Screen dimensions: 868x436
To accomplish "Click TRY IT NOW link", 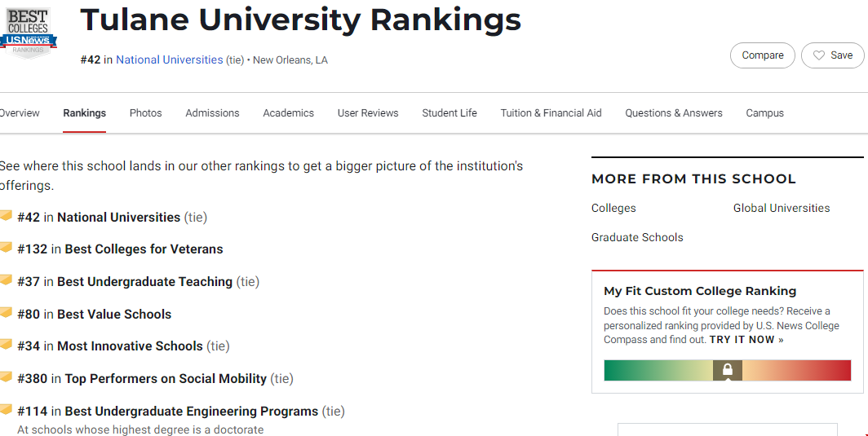I will coord(746,340).
